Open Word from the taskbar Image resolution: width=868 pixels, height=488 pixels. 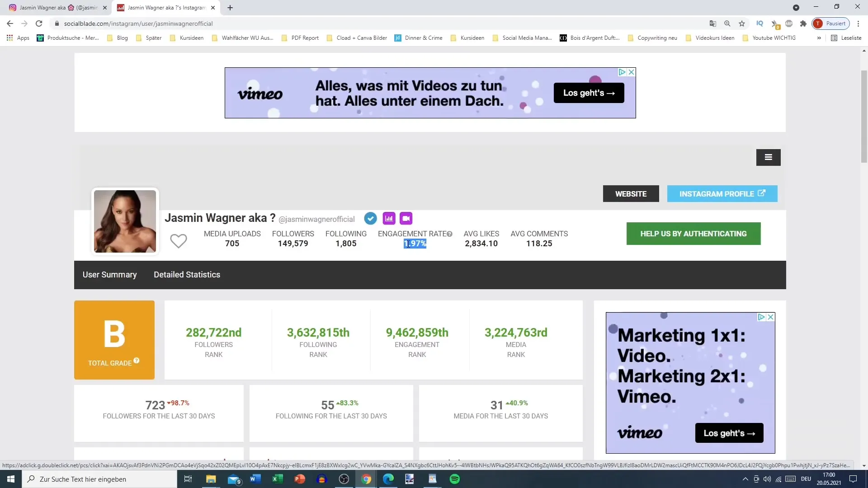tap(255, 479)
